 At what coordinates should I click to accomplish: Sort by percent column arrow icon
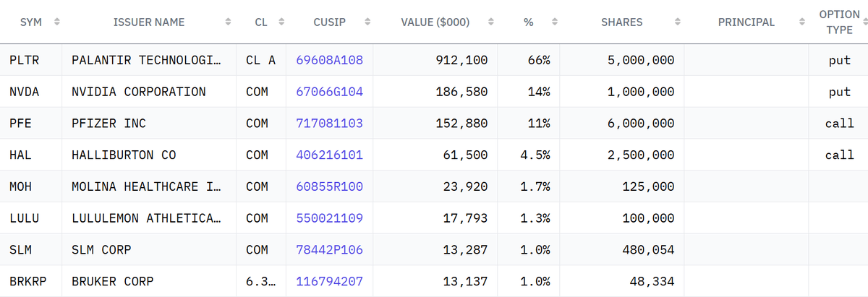(x=555, y=22)
